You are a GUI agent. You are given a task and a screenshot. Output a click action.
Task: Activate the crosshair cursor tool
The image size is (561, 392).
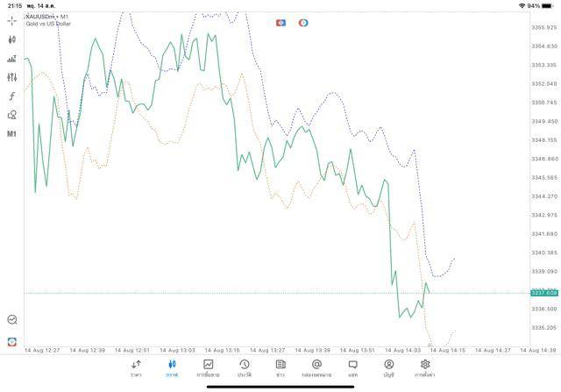pyautogui.click(x=12, y=19)
